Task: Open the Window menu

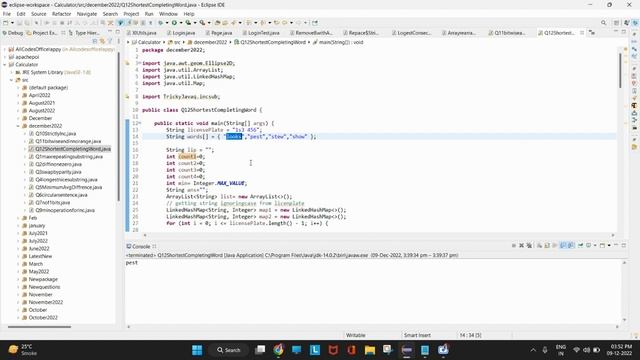Action: pyautogui.click(x=168, y=14)
